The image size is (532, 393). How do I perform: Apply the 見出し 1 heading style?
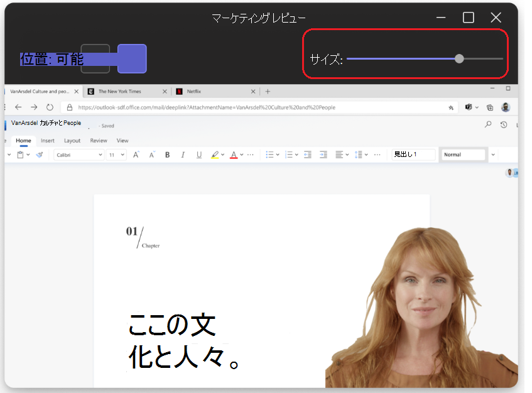413,154
